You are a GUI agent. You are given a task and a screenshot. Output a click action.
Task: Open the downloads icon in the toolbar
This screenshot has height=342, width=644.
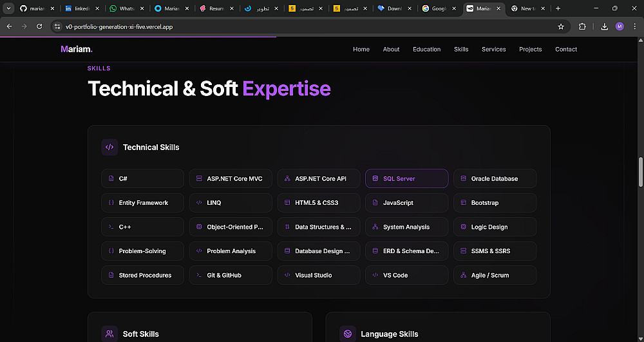click(x=604, y=26)
